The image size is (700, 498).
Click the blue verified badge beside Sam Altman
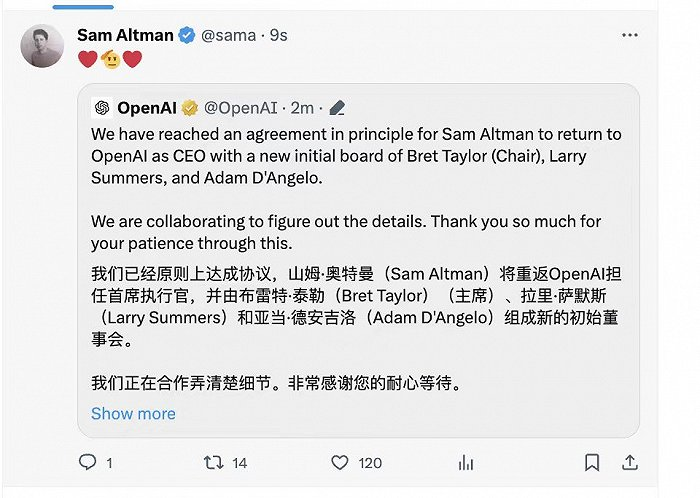(x=186, y=35)
